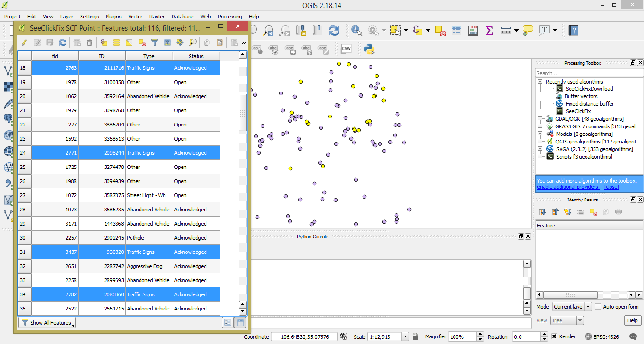Toggle the Render checkbox in status bar
This screenshot has width=644, height=344.
[x=554, y=336]
